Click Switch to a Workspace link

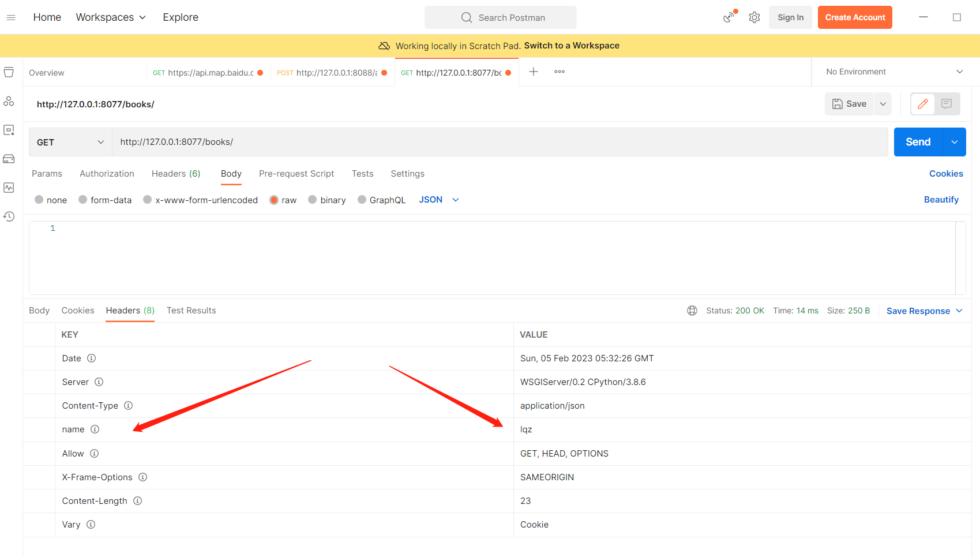pos(572,46)
